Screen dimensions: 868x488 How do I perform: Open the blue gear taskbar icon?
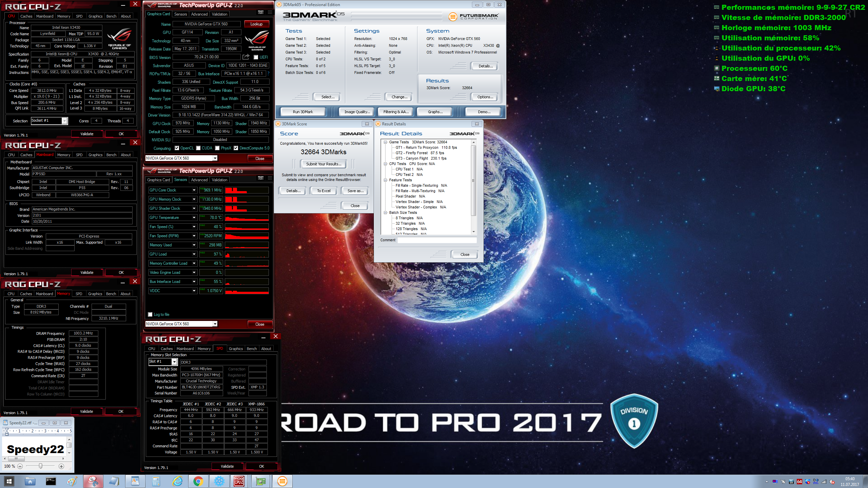[x=219, y=481]
